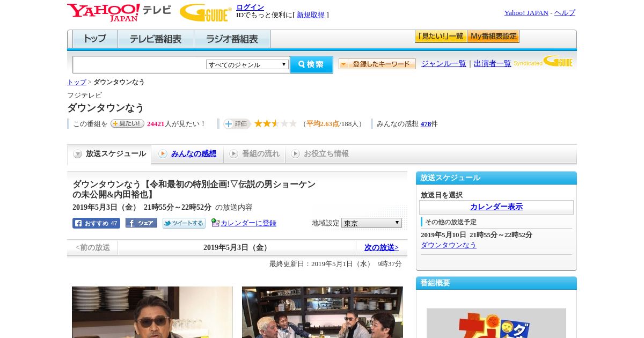Click the 評価 rating button

(x=237, y=124)
